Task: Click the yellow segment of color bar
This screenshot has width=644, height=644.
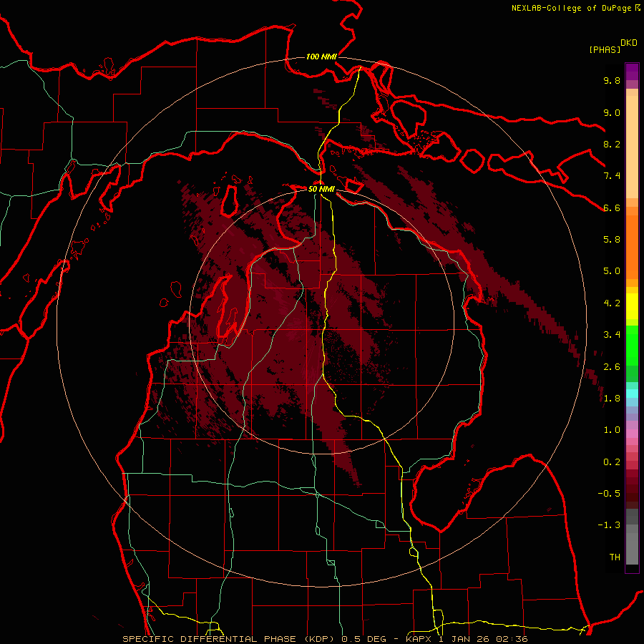Action: coord(632,306)
